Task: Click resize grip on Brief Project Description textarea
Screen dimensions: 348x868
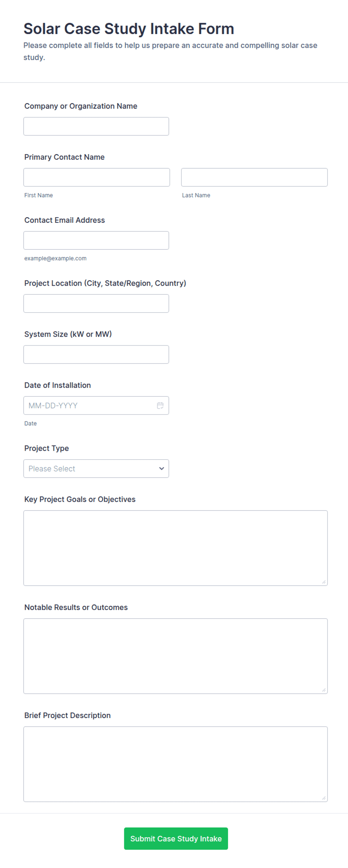Action: pyautogui.click(x=324, y=798)
